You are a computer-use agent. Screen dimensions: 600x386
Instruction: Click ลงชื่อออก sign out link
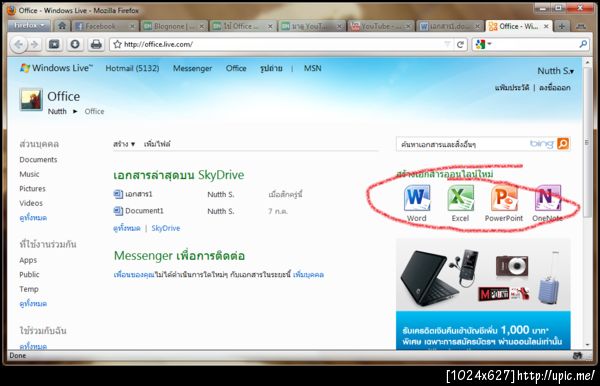coord(554,88)
